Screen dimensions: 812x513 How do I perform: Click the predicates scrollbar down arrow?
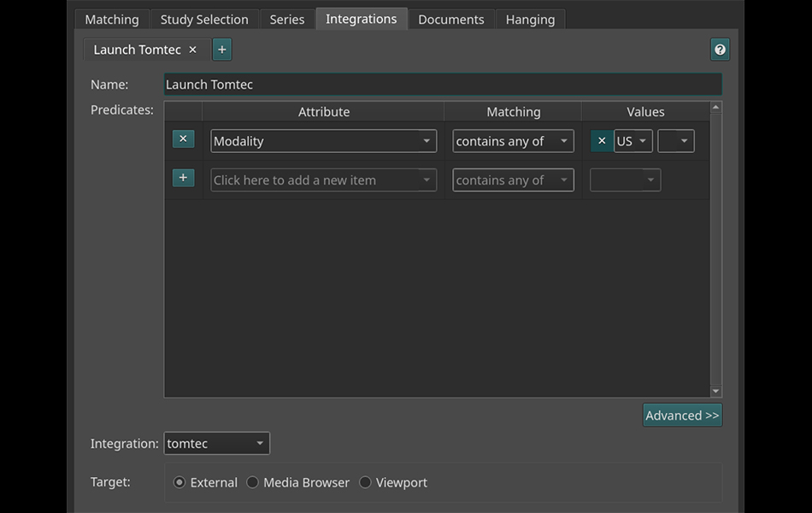(x=715, y=392)
